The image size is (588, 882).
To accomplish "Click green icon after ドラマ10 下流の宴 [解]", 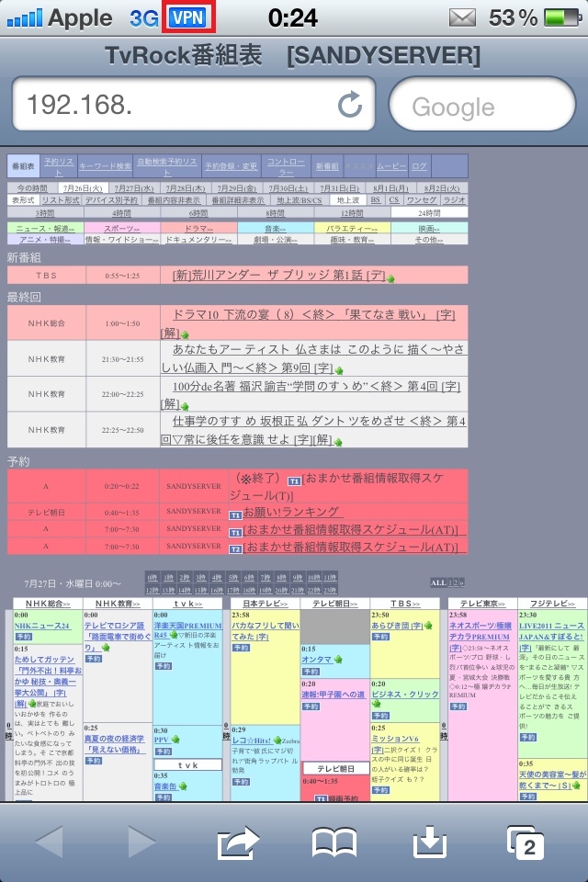I will tap(185, 335).
